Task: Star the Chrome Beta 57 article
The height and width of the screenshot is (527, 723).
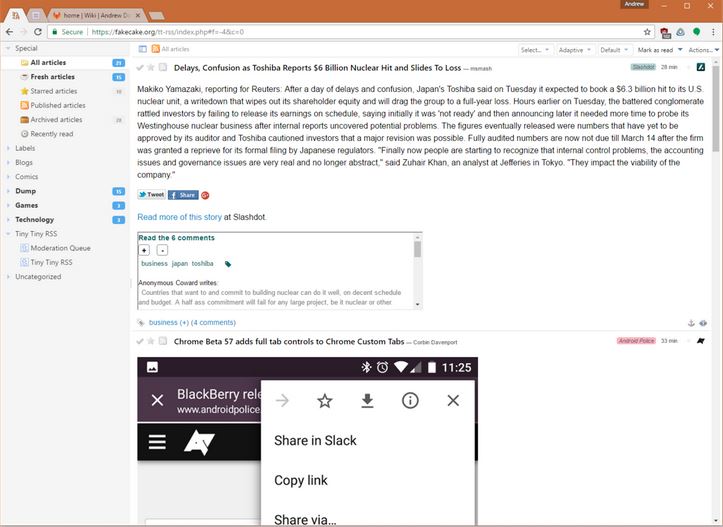Action: pyautogui.click(x=150, y=342)
